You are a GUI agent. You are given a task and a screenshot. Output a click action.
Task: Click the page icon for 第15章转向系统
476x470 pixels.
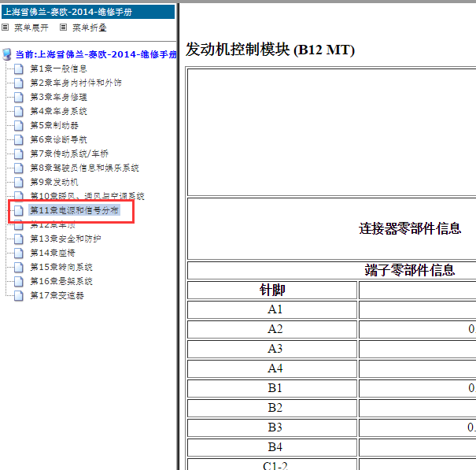(19, 268)
